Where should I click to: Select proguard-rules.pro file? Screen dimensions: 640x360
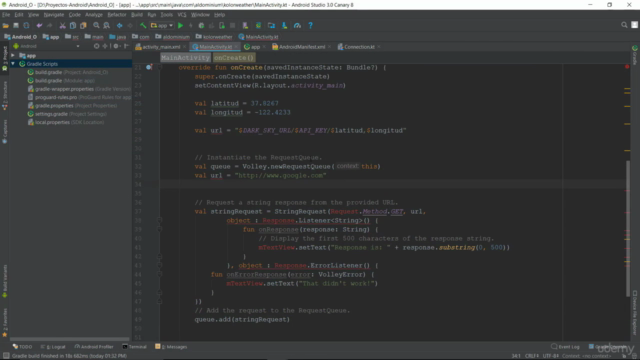79,97
